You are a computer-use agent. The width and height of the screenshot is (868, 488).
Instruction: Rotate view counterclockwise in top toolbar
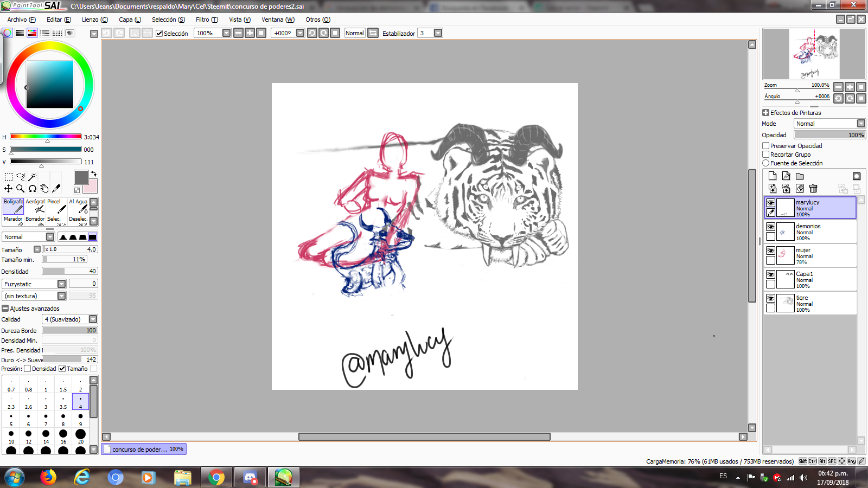pyautogui.click(x=312, y=33)
